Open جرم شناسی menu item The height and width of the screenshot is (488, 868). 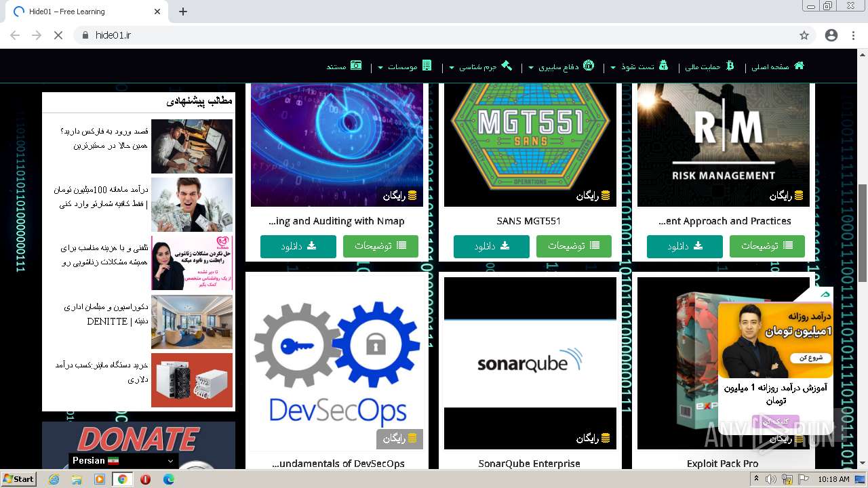(478, 66)
